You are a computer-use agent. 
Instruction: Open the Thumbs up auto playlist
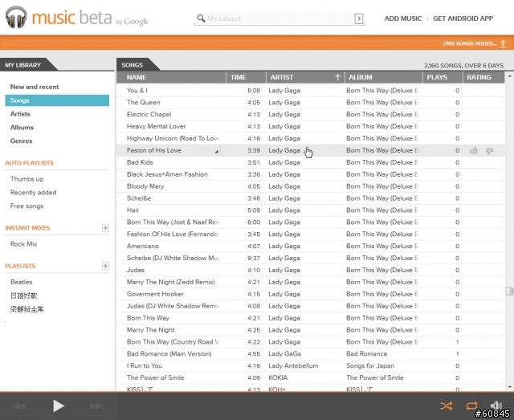(x=27, y=179)
